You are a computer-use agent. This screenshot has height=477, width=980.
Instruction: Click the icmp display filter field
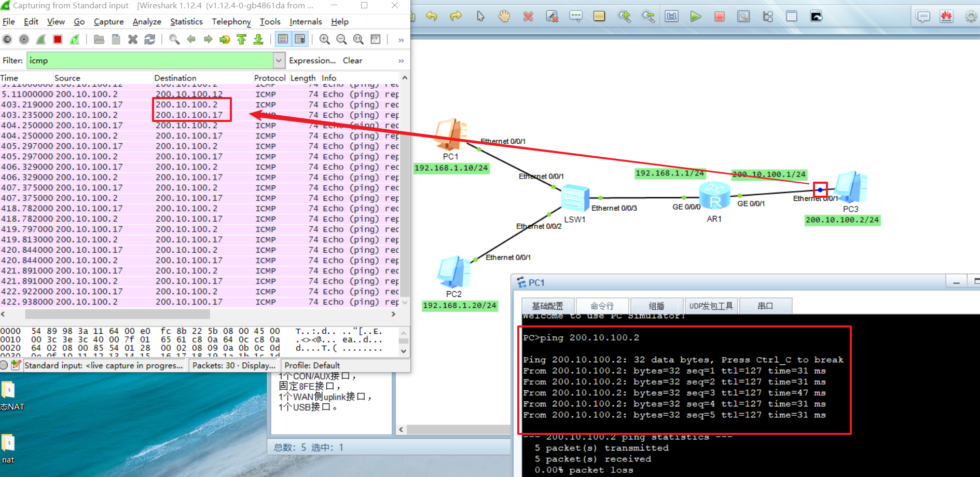tap(150, 61)
